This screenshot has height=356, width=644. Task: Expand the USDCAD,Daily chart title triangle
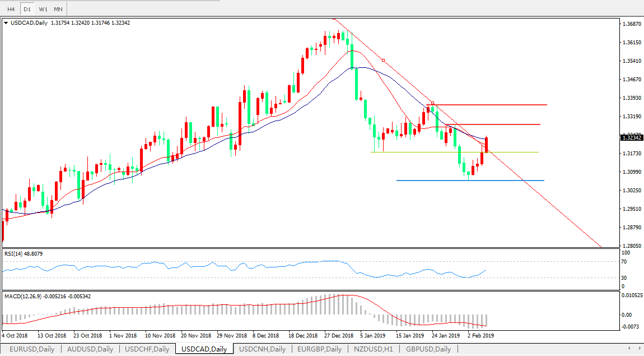(6, 23)
